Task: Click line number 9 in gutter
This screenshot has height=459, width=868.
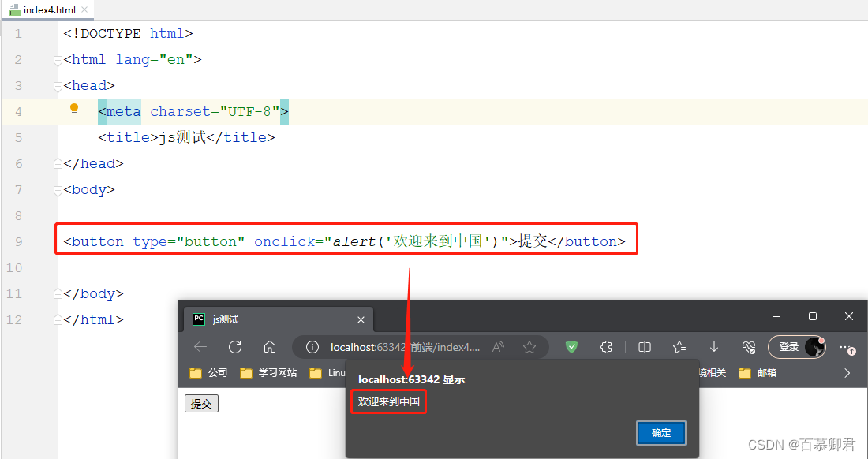Action: pyautogui.click(x=18, y=241)
